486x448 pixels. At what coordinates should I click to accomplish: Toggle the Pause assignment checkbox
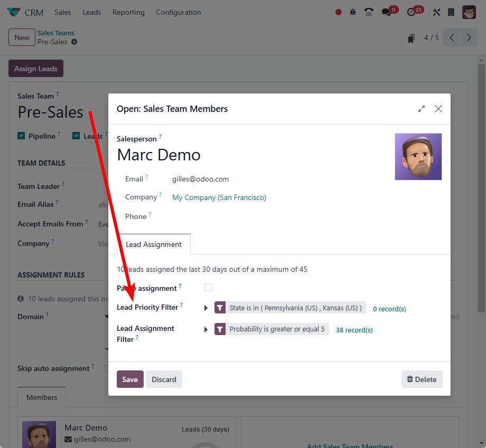[x=208, y=288]
